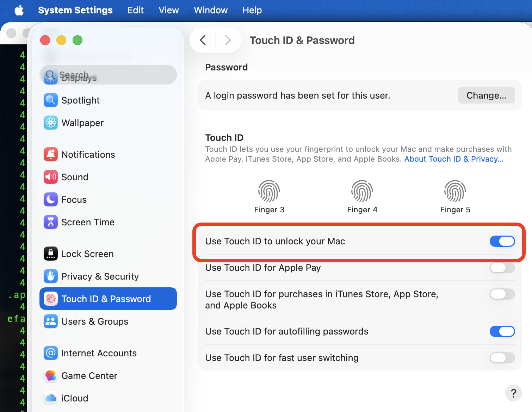532x412 pixels.
Task: Open Notifications using the bell icon
Action: click(x=51, y=155)
